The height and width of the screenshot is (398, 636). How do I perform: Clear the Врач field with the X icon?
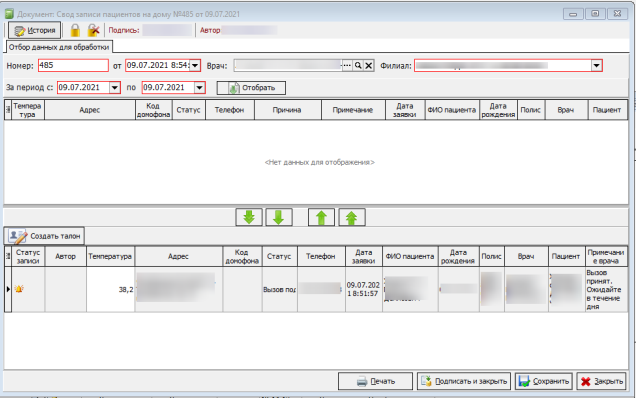[368, 65]
